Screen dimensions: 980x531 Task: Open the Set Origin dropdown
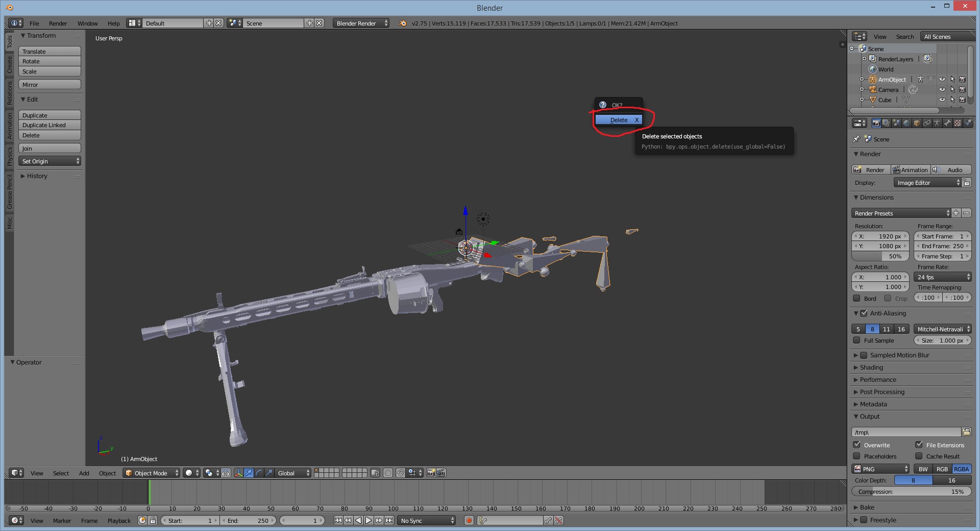pyautogui.click(x=50, y=161)
